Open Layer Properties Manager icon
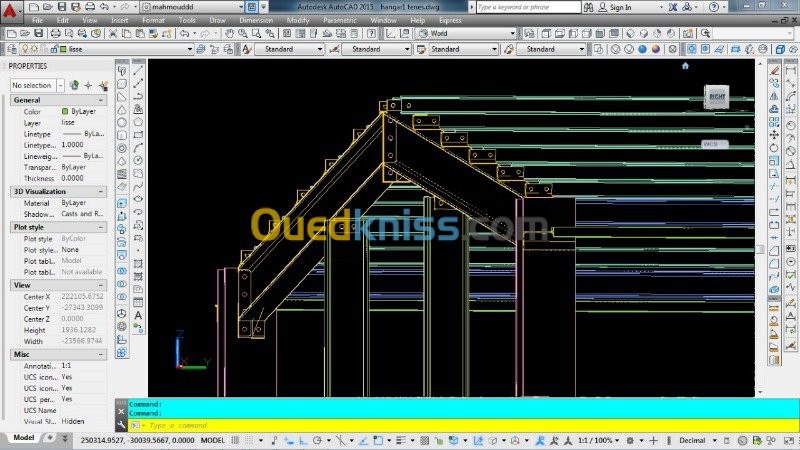800x450 pixels. pyautogui.click(x=11, y=49)
